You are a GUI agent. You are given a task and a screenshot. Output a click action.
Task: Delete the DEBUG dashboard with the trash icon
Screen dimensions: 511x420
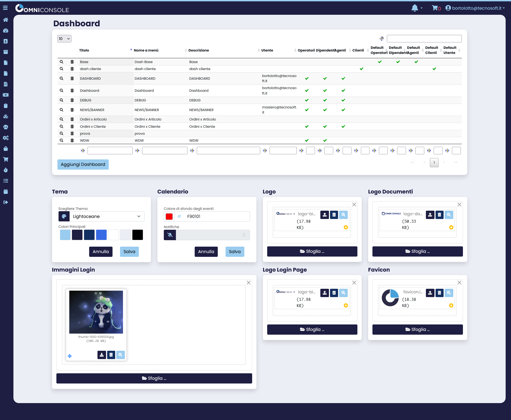[72, 100]
